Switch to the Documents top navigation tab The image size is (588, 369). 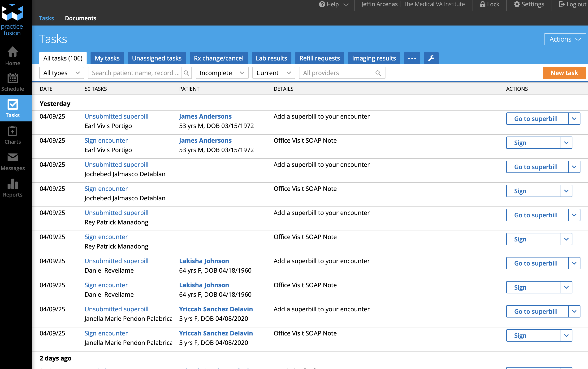pyautogui.click(x=81, y=18)
